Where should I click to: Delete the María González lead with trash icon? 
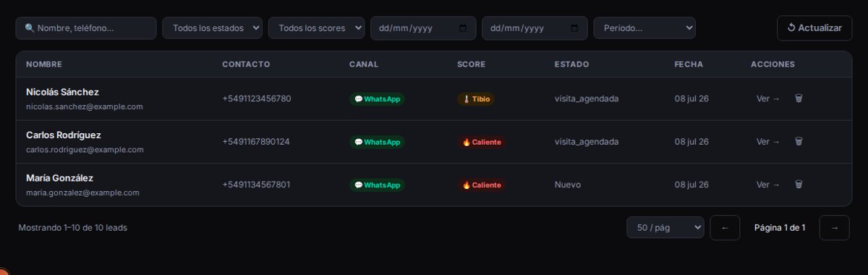coord(799,185)
